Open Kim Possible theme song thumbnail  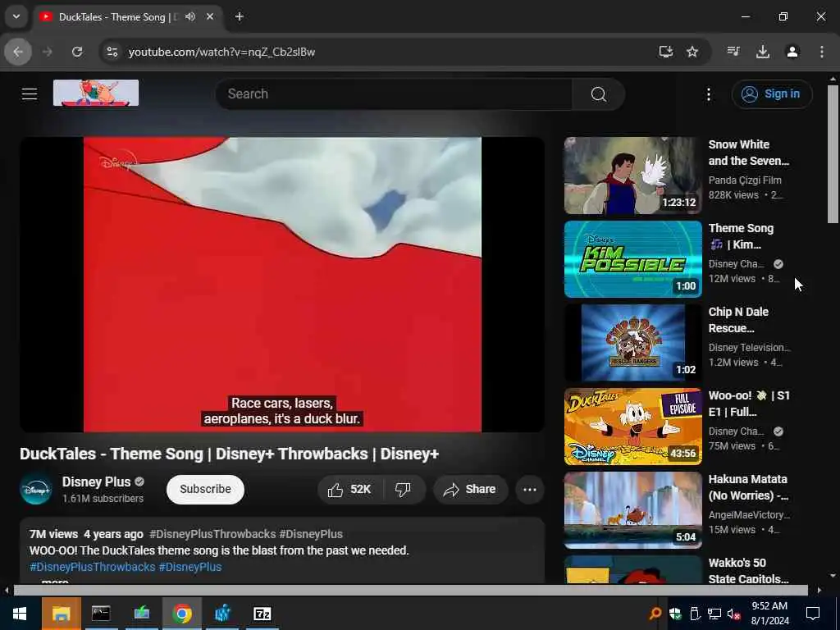tap(632, 259)
